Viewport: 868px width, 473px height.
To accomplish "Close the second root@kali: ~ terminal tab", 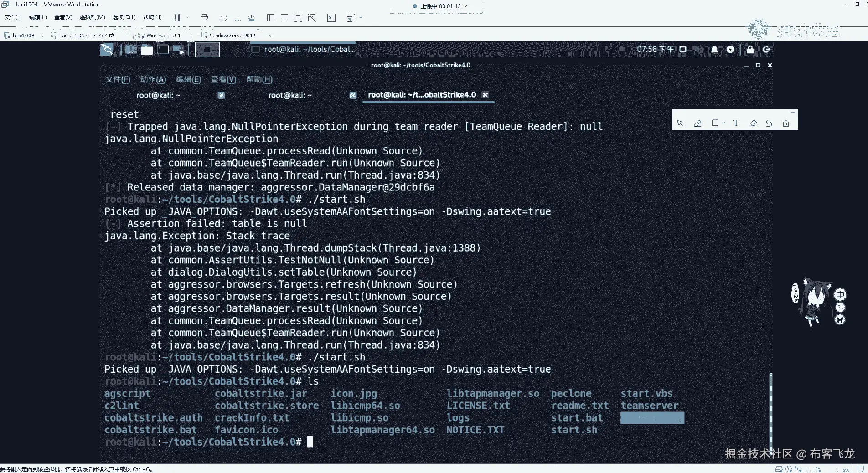I will tap(353, 95).
